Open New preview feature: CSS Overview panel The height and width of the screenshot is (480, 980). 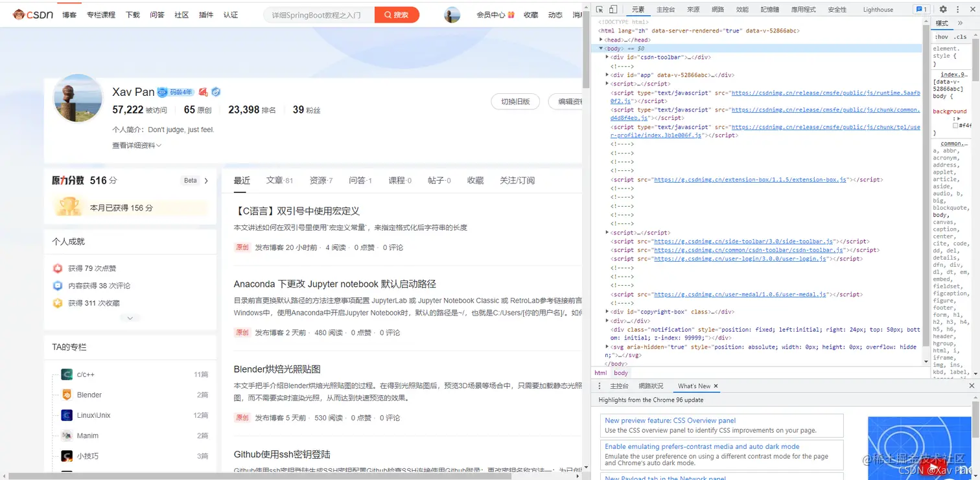670,421
